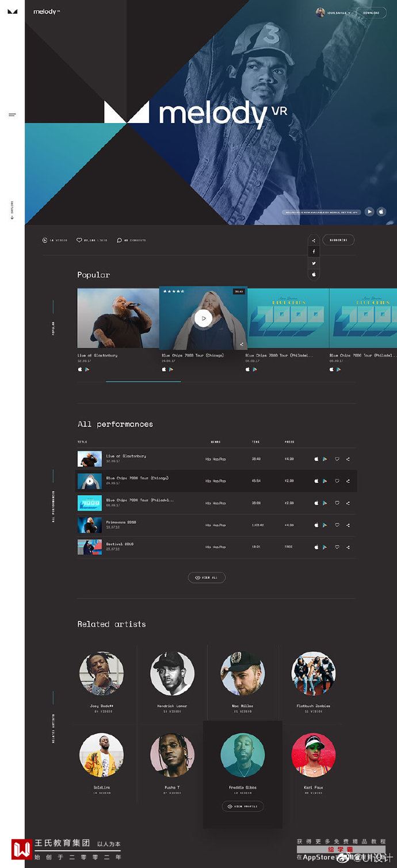Click the Popular carousel progress bar
This screenshot has width=397, height=868.
pos(143,381)
